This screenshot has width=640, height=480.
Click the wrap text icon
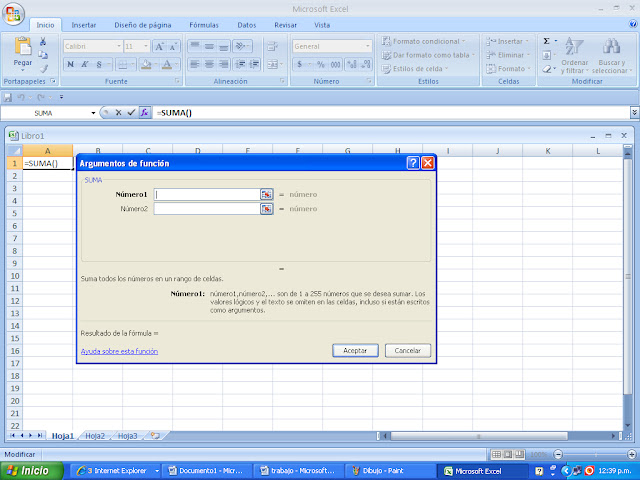pyautogui.click(x=272, y=46)
